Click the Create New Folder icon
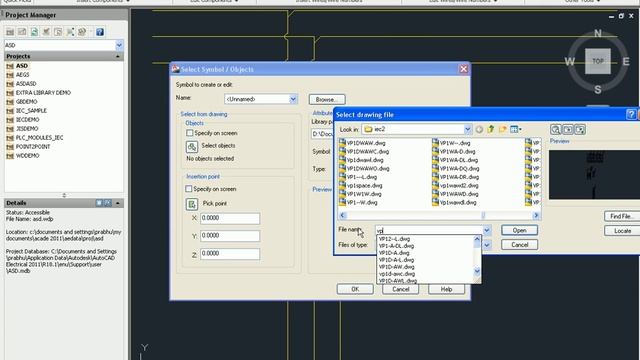Viewport: 640px width, 360px height. 502,129
